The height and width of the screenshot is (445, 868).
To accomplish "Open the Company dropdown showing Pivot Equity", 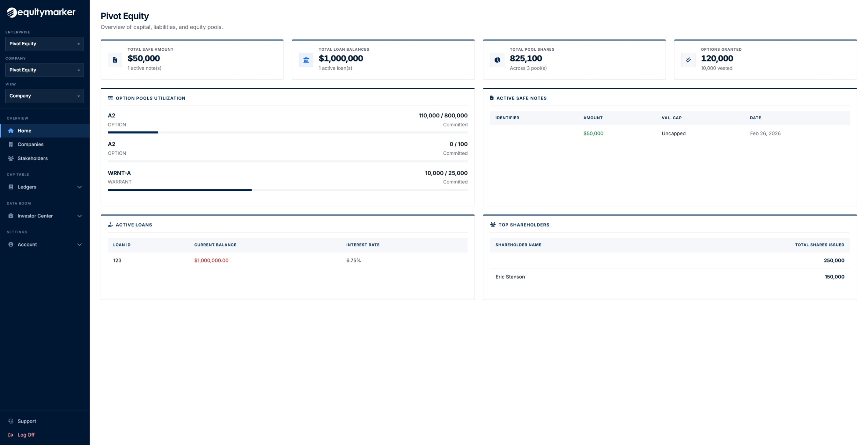I will tap(45, 70).
